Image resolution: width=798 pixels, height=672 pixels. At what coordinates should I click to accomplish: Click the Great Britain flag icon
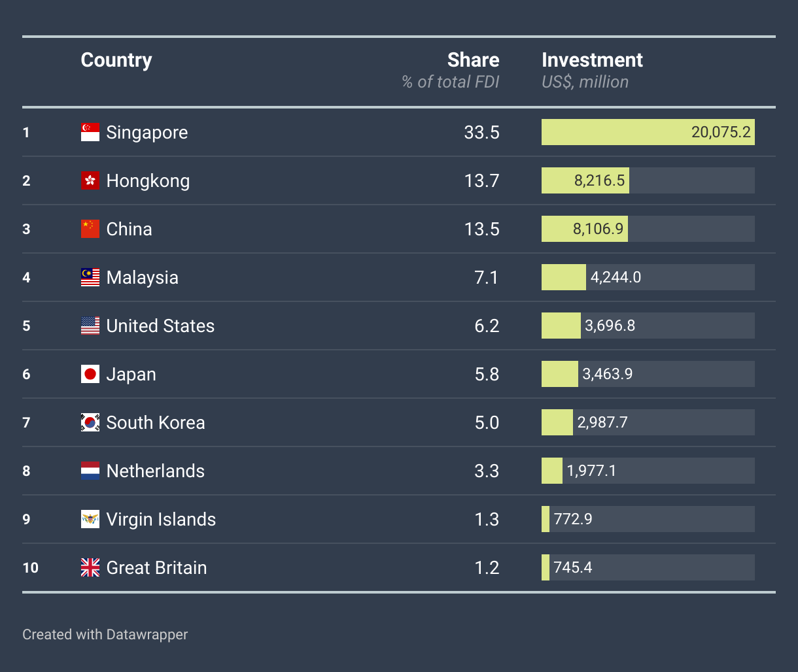pyautogui.click(x=90, y=568)
